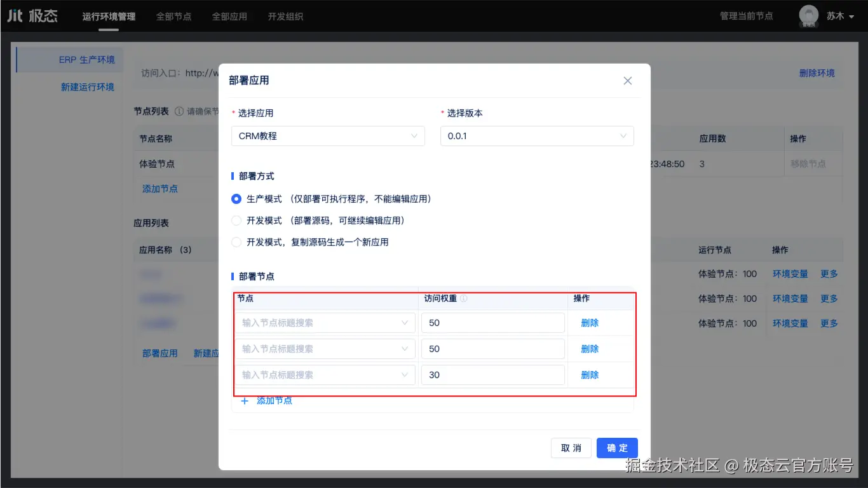Click 添加节点 link in dialog

[x=275, y=401]
